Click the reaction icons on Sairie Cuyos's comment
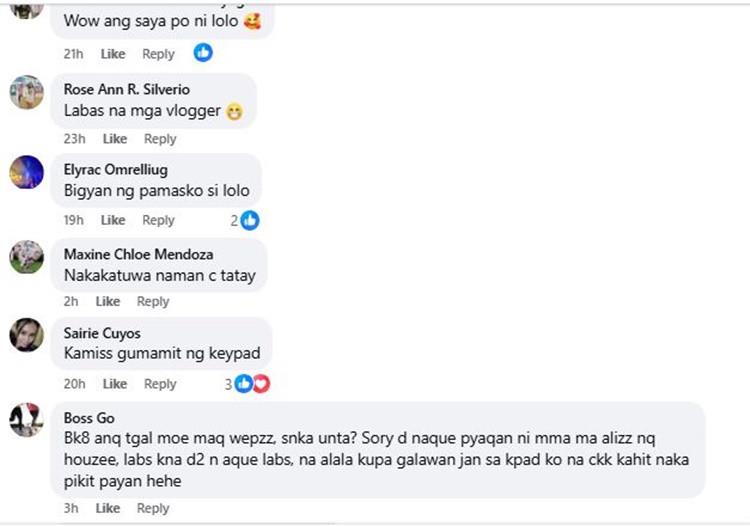Image resolution: width=750 pixels, height=526 pixels. coord(252,384)
